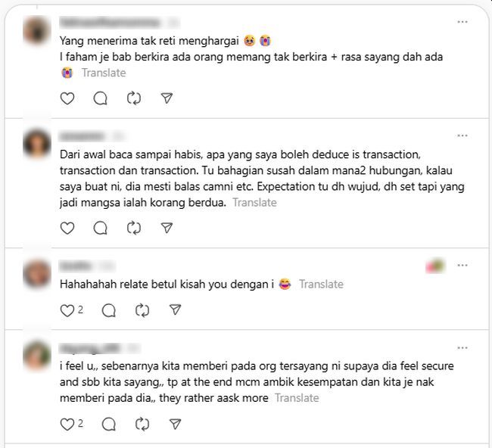Share the 'they rather aask more' comment
492x448 pixels.
pyautogui.click(x=175, y=424)
